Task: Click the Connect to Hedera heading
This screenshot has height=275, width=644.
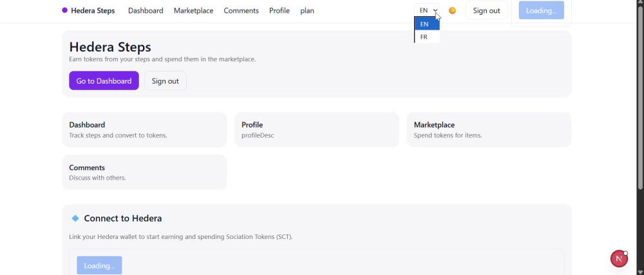Action: click(x=123, y=218)
